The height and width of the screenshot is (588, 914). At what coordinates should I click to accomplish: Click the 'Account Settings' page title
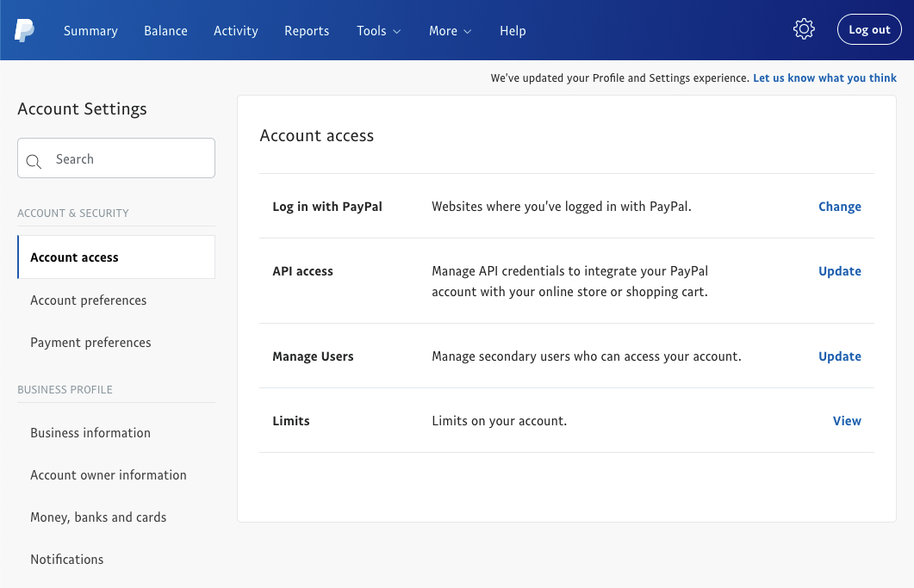pyautogui.click(x=82, y=109)
